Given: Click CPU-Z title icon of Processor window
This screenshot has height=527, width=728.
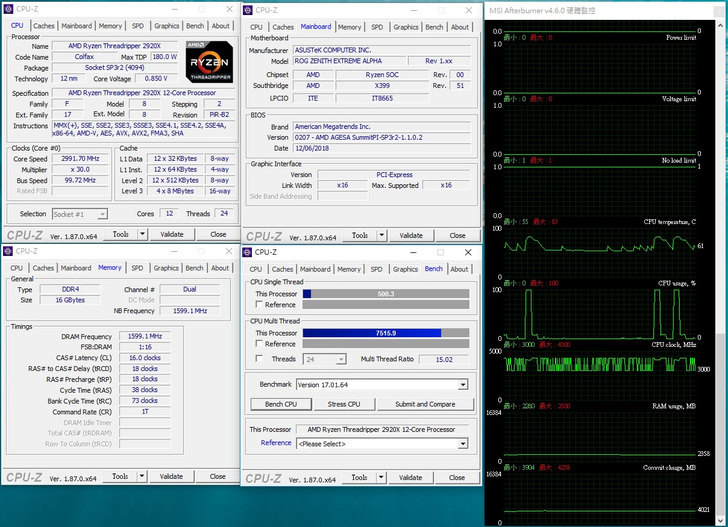Looking at the screenshot, I should tap(9, 10).
